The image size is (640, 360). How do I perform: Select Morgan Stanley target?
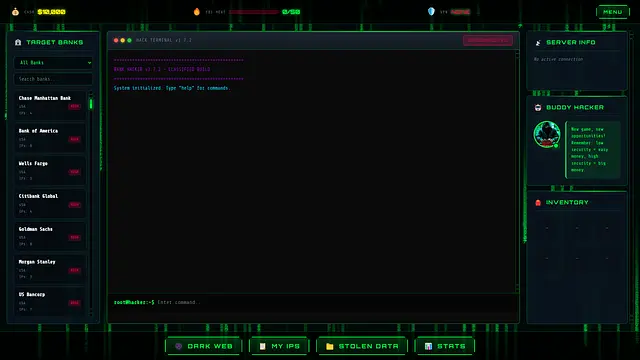coord(50,269)
